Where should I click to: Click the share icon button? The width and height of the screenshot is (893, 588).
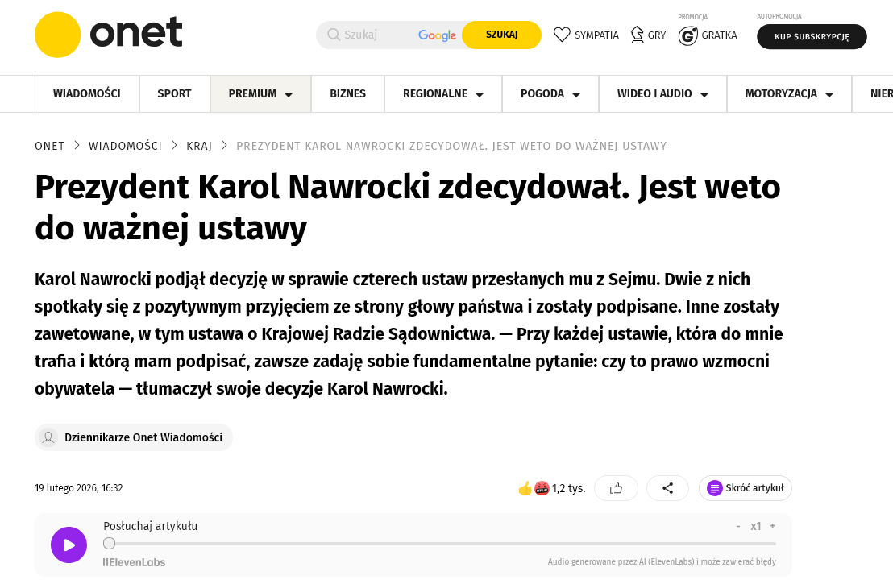click(x=667, y=488)
